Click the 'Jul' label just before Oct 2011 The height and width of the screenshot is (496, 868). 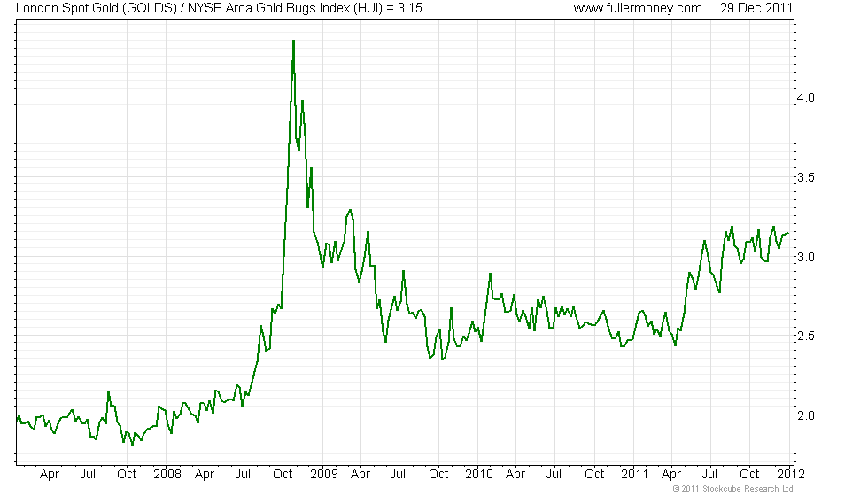(709, 475)
